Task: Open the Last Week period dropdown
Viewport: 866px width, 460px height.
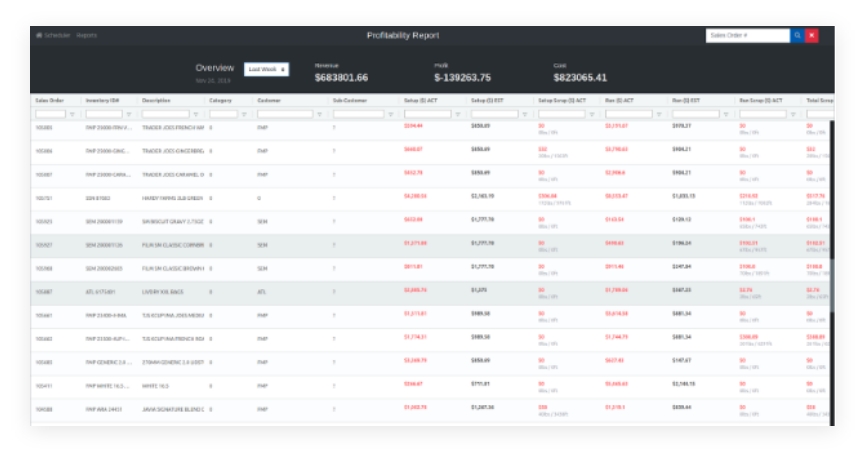Action: point(266,70)
